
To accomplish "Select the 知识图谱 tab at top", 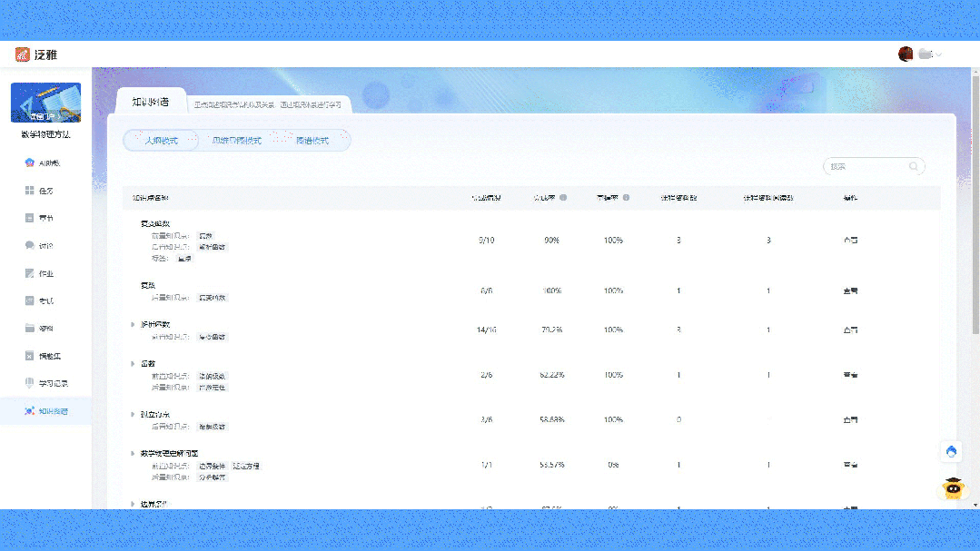I will click(151, 102).
